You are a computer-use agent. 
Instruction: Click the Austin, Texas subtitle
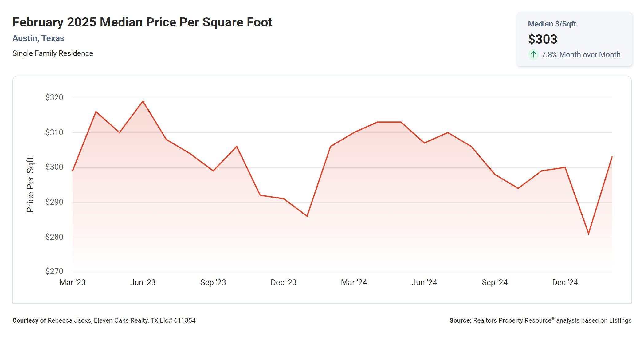click(38, 38)
